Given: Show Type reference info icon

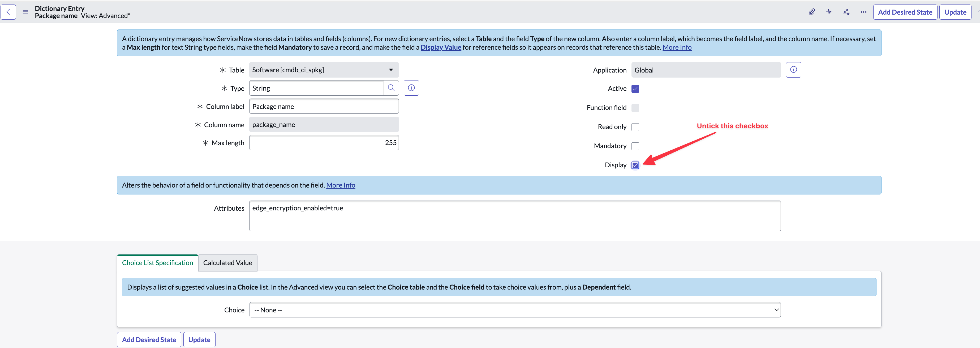Looking at the screenshot, I should click(411, 88).
